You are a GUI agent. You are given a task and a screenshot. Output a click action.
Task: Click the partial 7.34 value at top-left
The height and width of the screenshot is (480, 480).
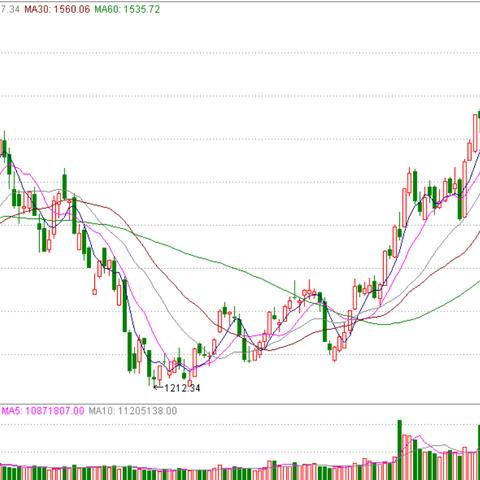(x=10, y=9)
